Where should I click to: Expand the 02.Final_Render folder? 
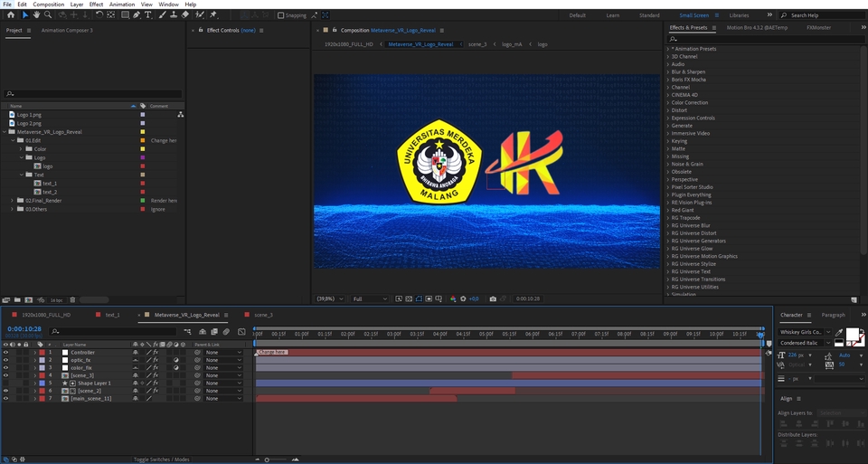[12, 201]
